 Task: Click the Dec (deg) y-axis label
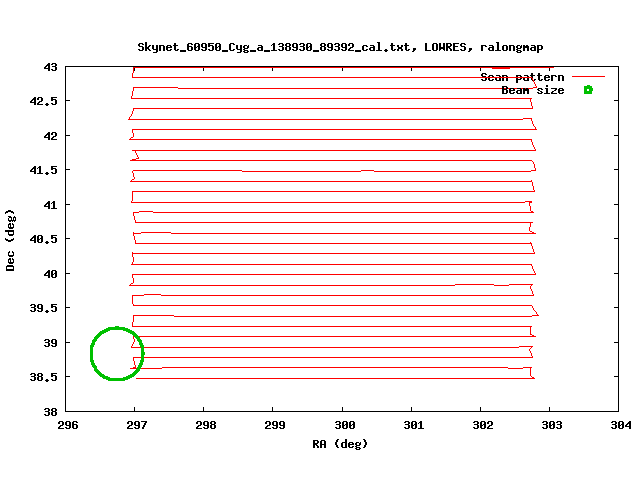coord(11,239)
